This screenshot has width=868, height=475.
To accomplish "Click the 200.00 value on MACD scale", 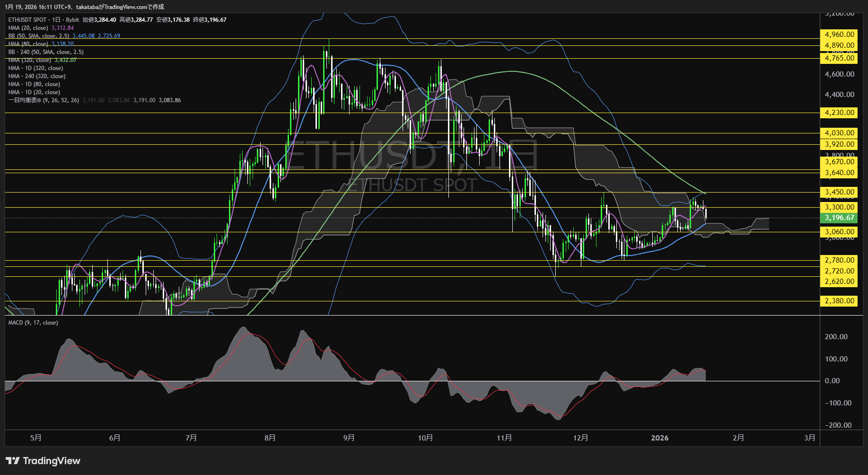I will (x=836, y=337).
